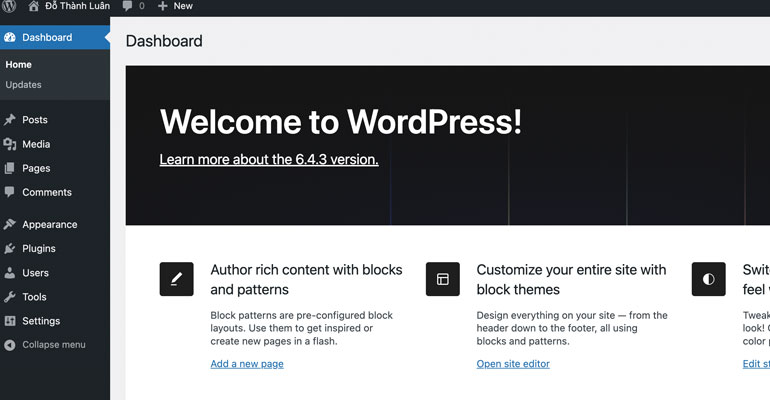Open the Users menu
The image size is (770, 400).
click(x=55, y=273)
